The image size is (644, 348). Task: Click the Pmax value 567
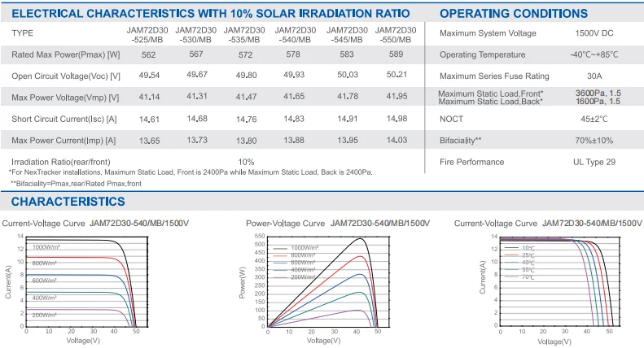pyautogui.click(x=196, y=54)
